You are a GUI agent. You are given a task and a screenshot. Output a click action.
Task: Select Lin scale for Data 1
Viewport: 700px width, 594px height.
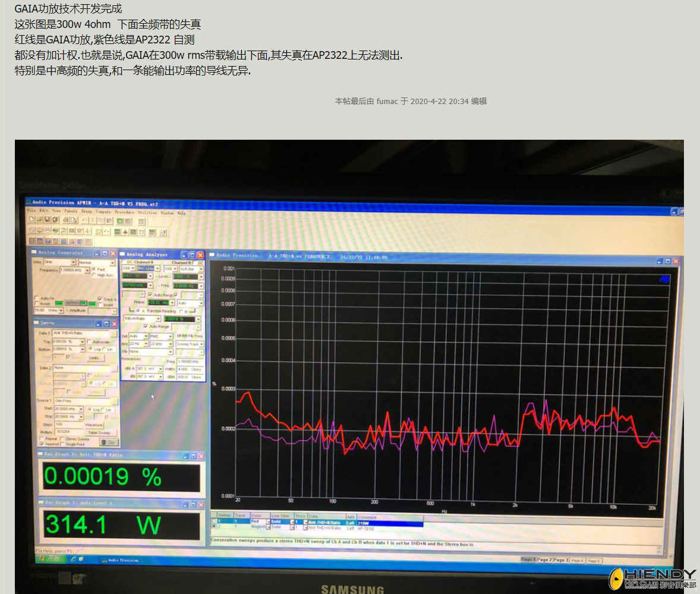(x=104, y=349)
